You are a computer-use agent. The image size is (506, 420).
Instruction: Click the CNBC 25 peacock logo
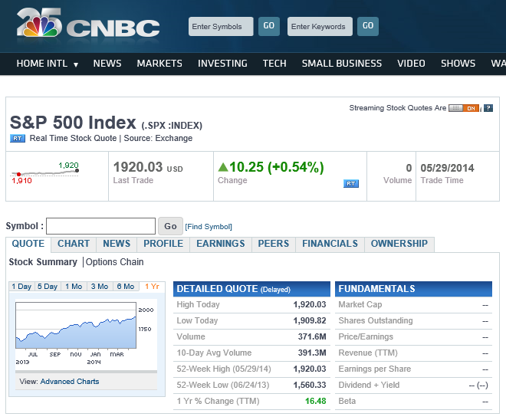87,23
